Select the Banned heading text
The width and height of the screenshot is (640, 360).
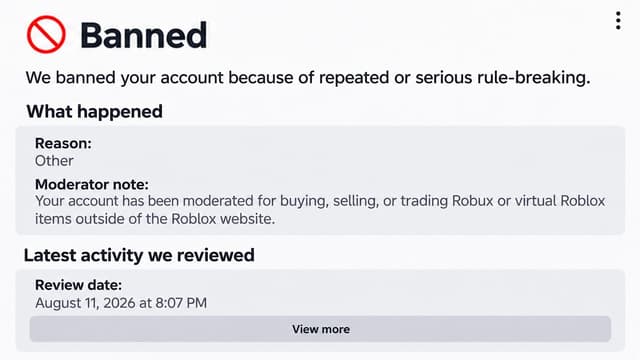tap(144, 36)
